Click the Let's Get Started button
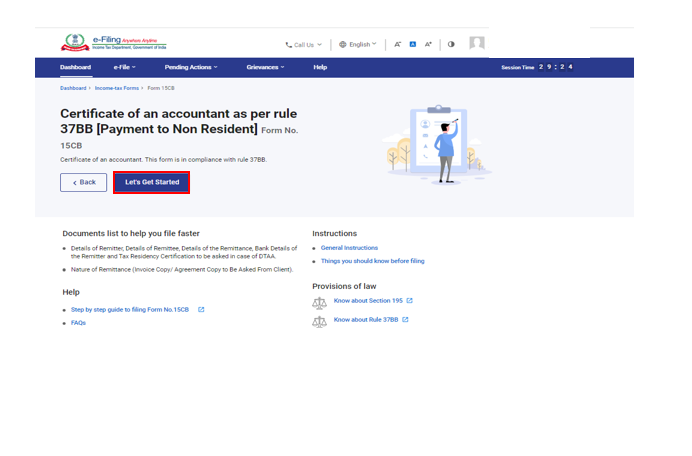Image resolution: width=692 pixels, height=456 pixels. pos(151,182)
